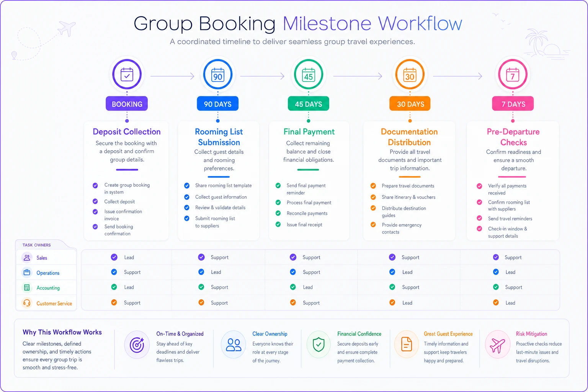
Task: Select the Sales task owner row
Action: (46, 258)
